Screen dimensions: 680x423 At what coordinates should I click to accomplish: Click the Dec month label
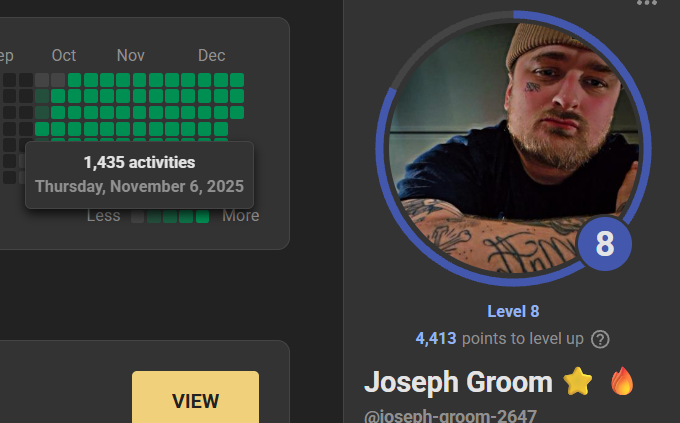click(x=212, y=56)
